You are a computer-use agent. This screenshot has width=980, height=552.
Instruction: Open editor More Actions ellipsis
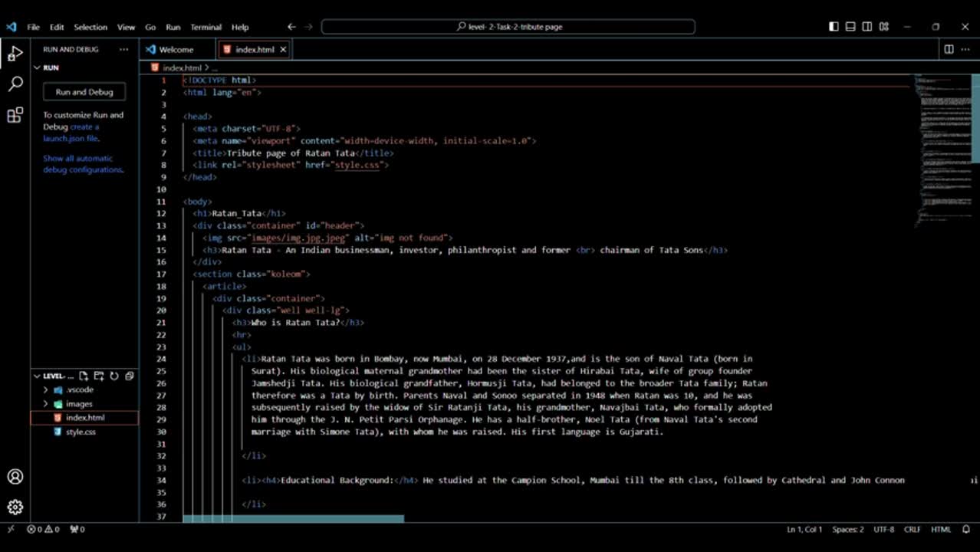(965, 49)
